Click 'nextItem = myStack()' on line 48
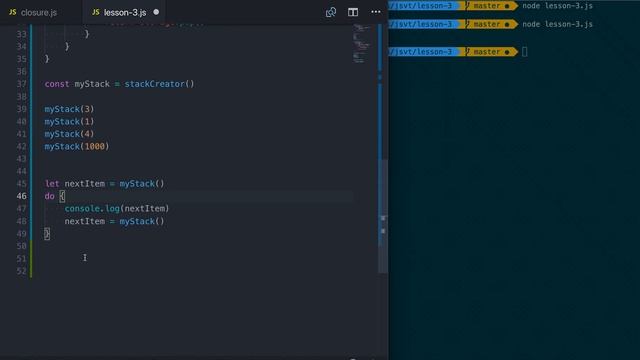This screenshot has height=360, width=640. tap(114, 221)
